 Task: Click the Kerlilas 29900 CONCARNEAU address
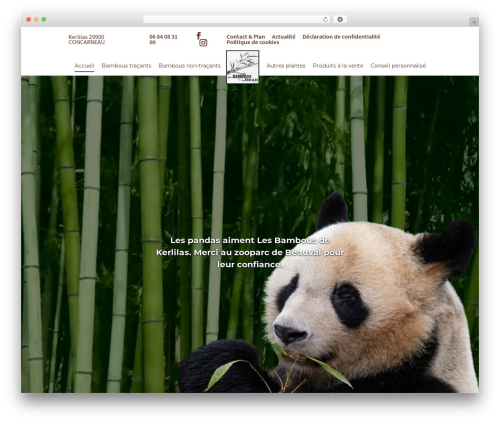point(86,40)
